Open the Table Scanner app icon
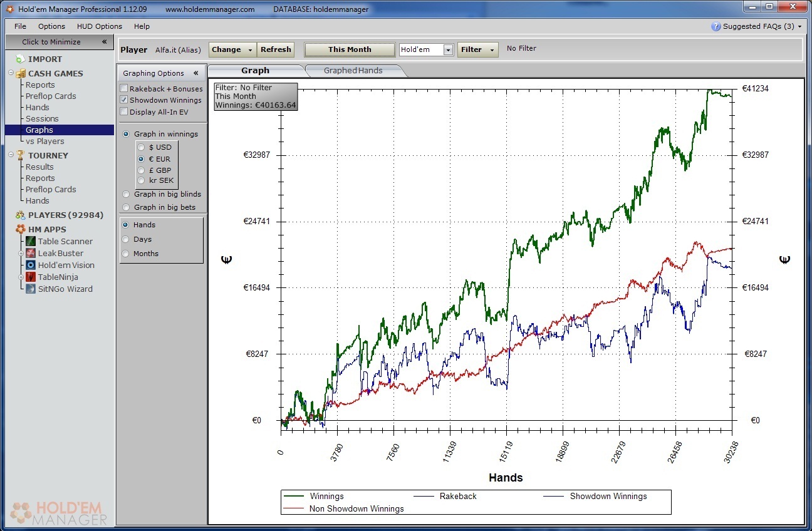 coord(31,241)
